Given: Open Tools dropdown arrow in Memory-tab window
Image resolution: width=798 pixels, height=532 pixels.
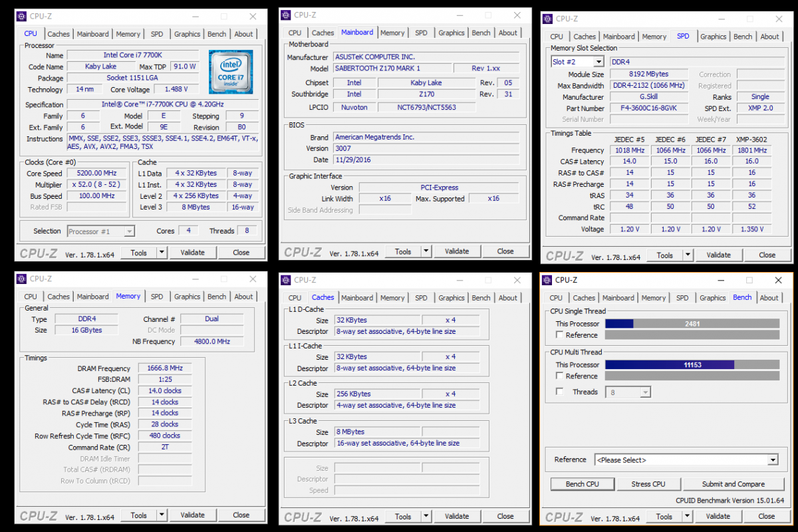Looking at the screenshot, I should point(162,515).
